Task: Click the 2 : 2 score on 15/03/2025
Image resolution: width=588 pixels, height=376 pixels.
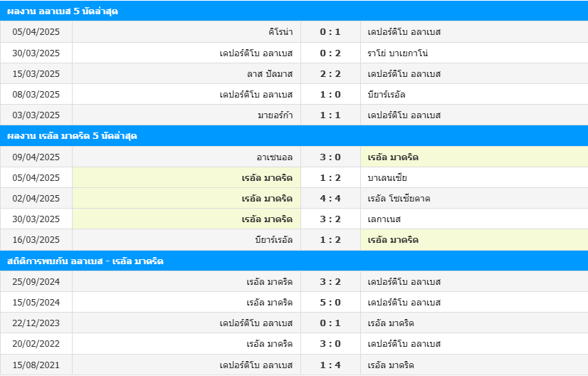Action: (330, 74)
